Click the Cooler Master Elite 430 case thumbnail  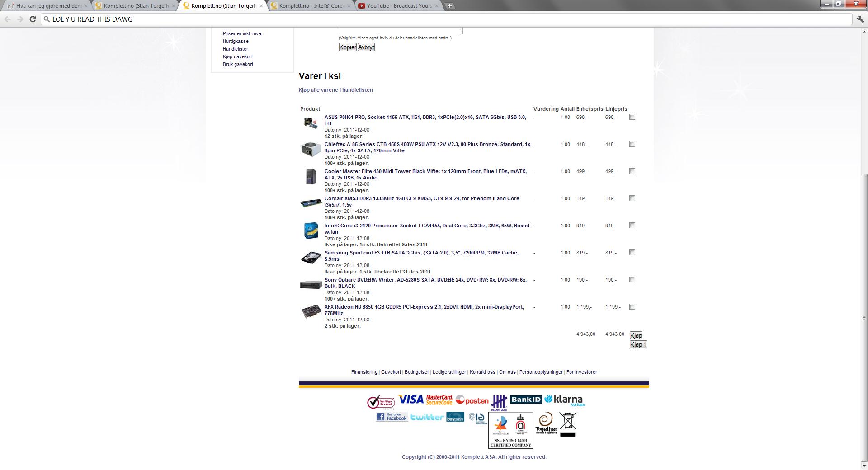311,176
